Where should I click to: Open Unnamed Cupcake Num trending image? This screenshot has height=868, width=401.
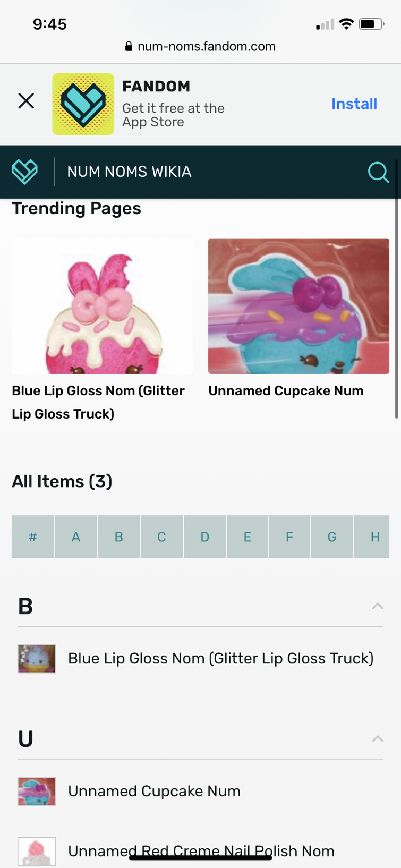298,306
